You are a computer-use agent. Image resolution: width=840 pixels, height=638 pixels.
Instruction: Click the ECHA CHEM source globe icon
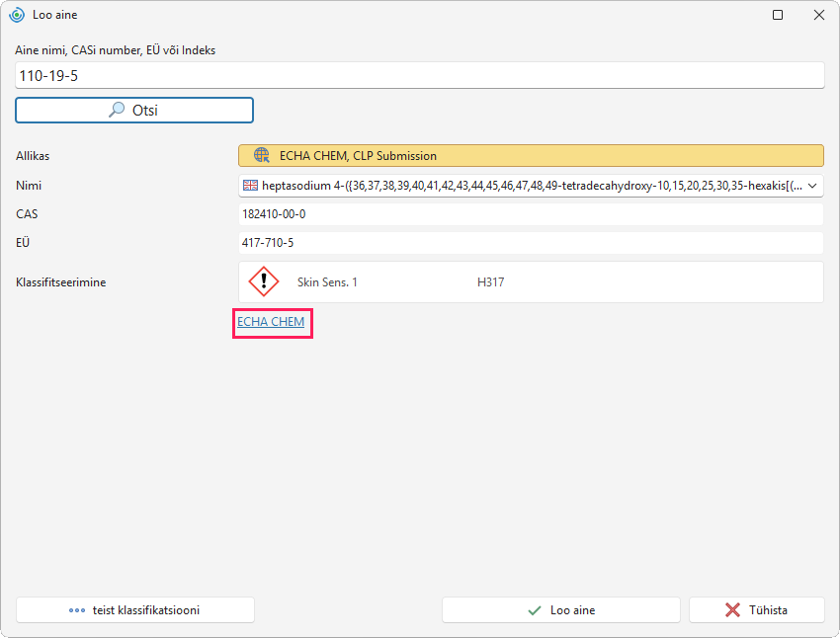click(262, 156)
